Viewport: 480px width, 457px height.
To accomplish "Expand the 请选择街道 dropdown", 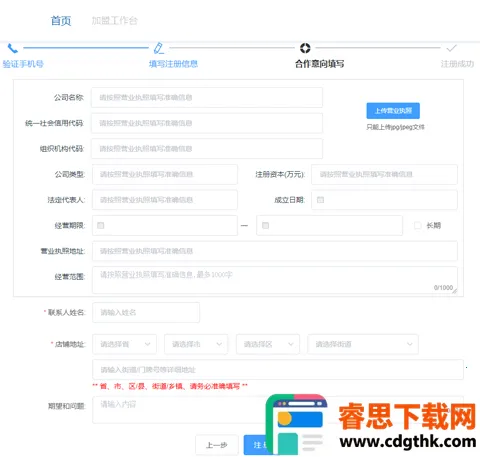I will tap(363, 344).
